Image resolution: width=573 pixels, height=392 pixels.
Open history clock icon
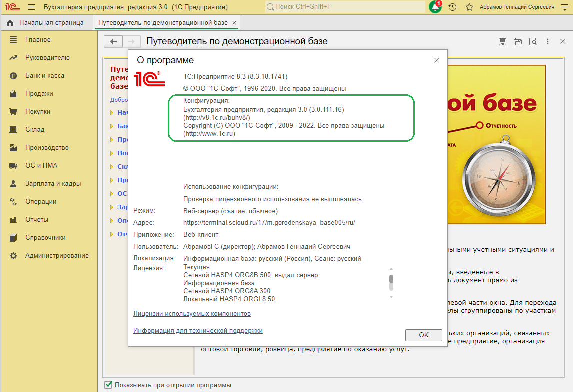(x=453, y=7)
